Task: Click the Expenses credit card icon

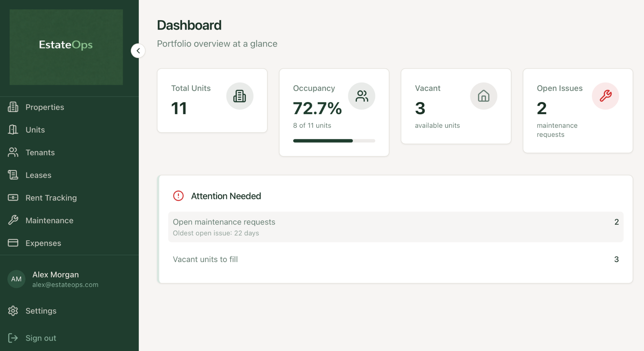Action: [x=13, y=243]
